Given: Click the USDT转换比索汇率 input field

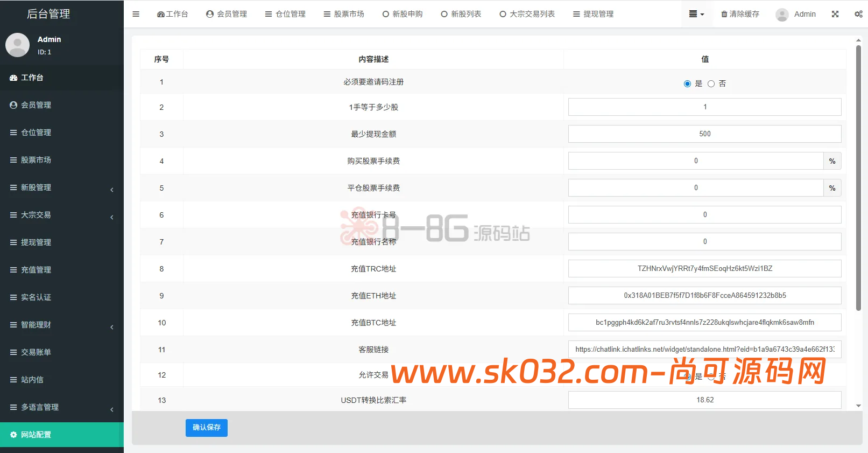Looking at the screenshot, I should tap(705, 400).
